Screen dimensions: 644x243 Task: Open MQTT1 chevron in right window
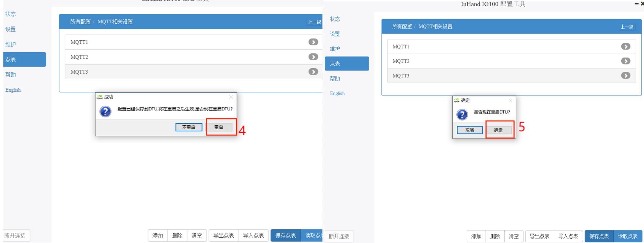click(x=625, y=47)
